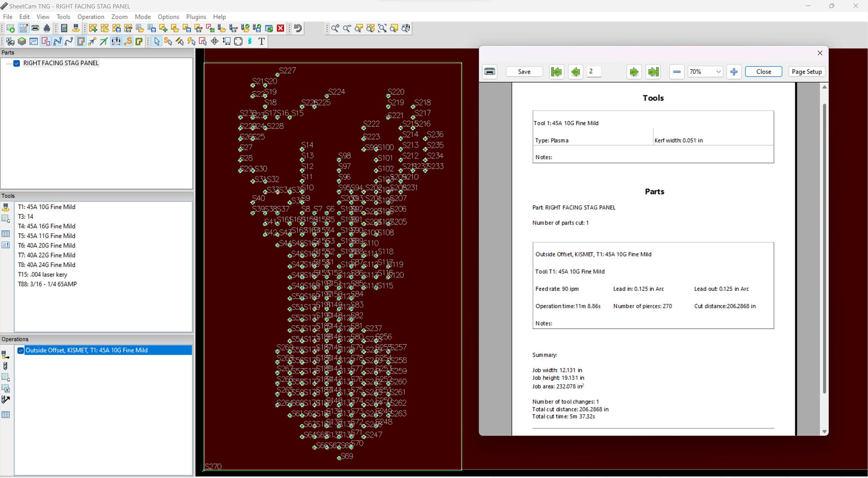The image size is (868, 478).
Task: Open the Plugins menu
Action: click(x=196, y=17)
